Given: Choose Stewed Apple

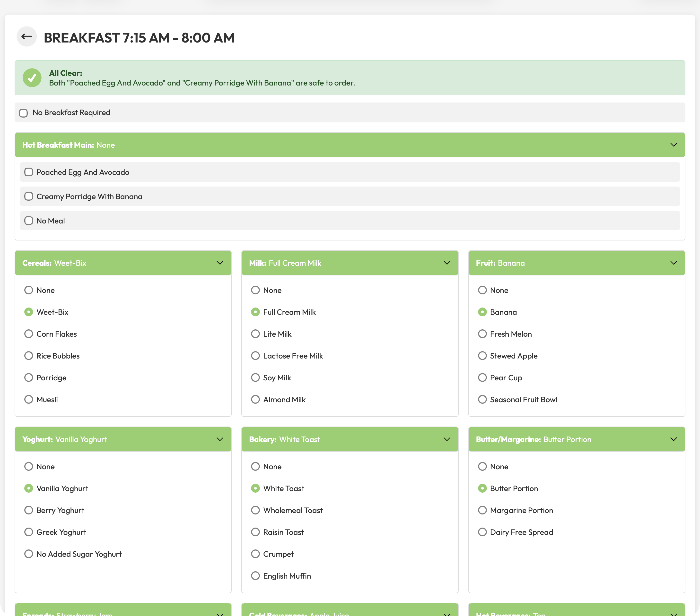Looking at the screenshot, I should tap(482, 356).
